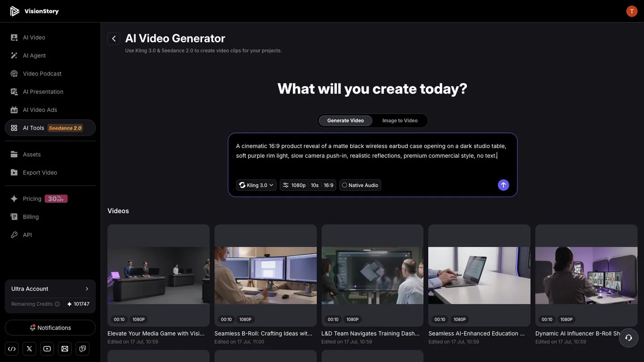This screenshot has height=362, width=644.
Task: Open the YouTube link icon
Action: click(47, 349)
